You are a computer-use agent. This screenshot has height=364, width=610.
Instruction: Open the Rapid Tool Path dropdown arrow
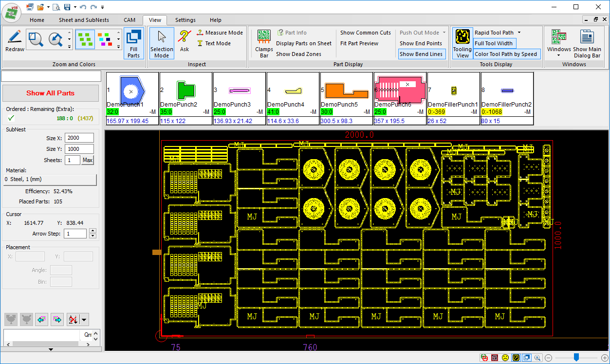(x=519, y=33)
